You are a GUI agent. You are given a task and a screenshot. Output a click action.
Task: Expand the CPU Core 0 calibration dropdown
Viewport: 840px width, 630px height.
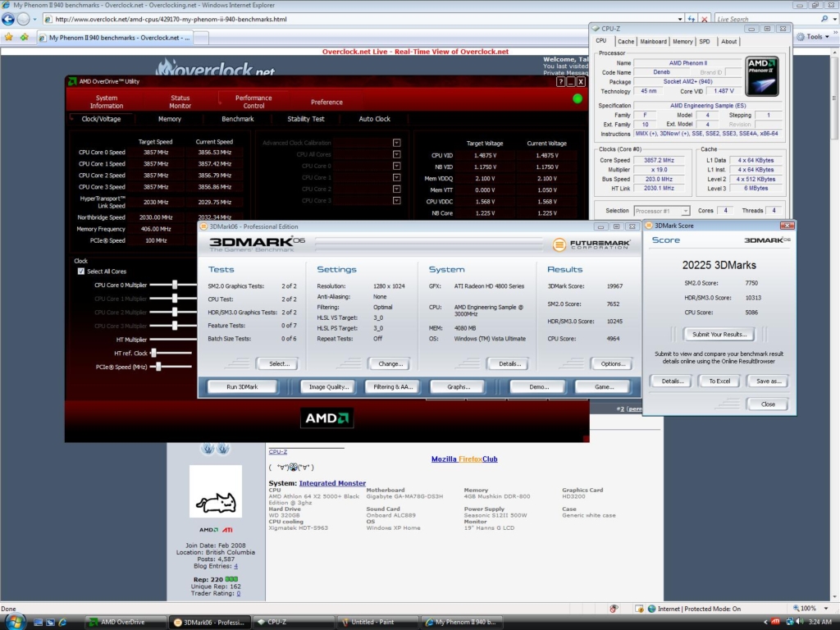(x=396, y=166)
